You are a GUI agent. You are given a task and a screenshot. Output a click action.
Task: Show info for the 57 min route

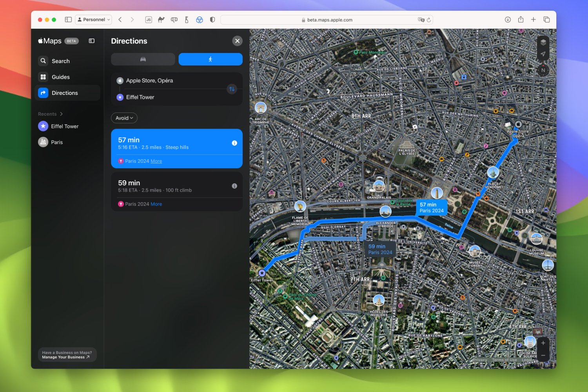pyautogui.click(x=234, y=143)
